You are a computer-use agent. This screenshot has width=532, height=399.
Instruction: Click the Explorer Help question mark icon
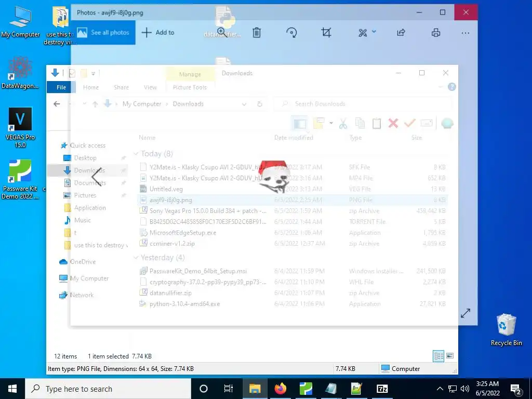point(452,87)
